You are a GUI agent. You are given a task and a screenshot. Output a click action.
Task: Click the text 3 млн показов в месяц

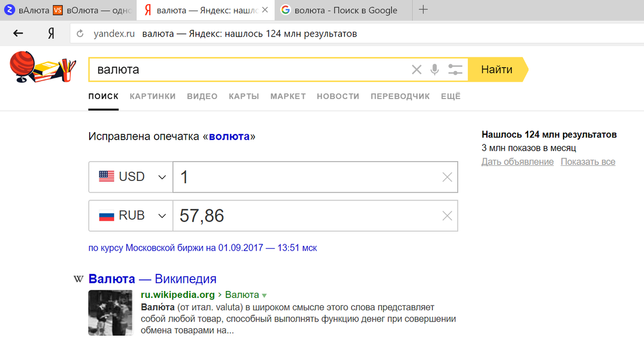529,148
